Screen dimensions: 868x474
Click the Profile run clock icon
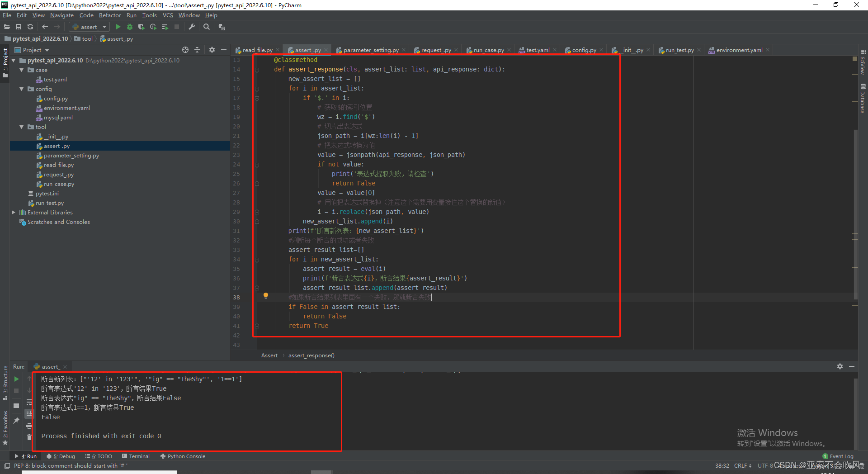point(153,27)
